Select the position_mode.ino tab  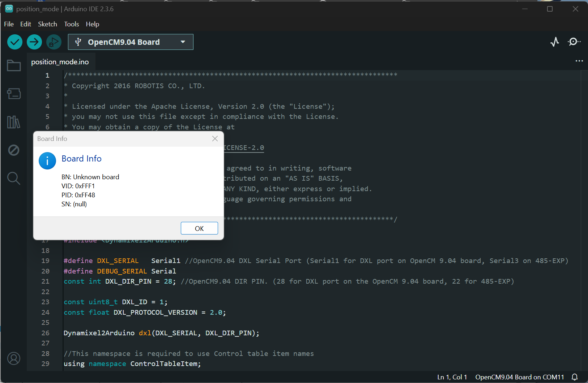click(x=60, y=62)
